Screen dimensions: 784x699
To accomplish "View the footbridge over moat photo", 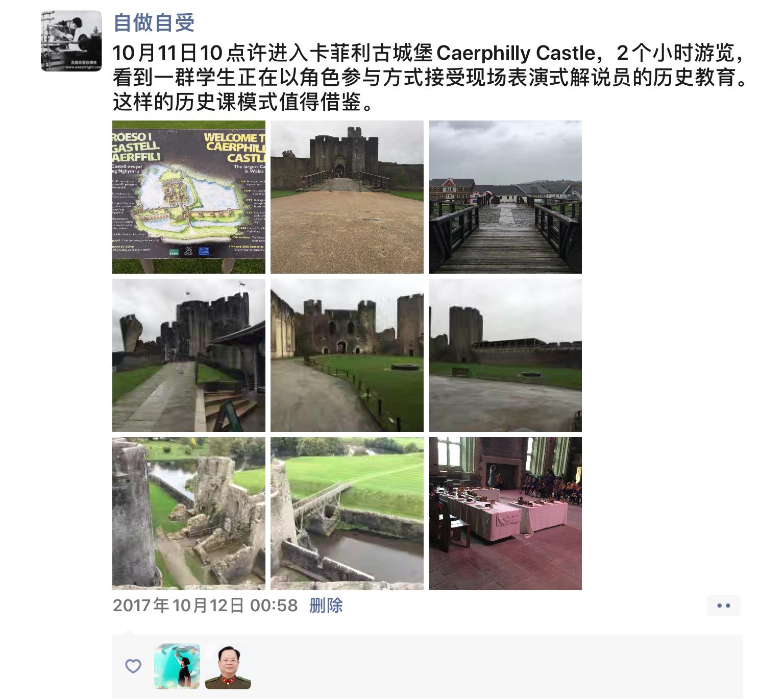I will coord(347,514).
